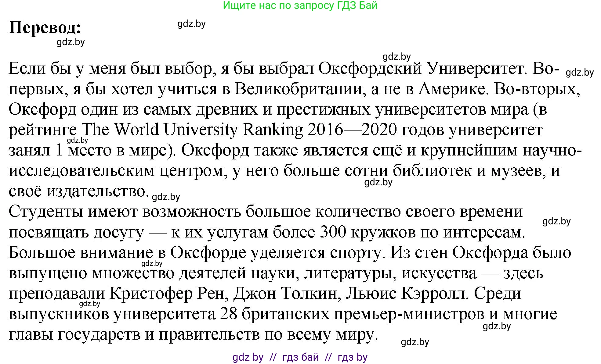The width and height of the screenshot is (601, 364).
Task: Click the gdz.by watermark after 'всему миру.'
Action: click(x=415, y=342)
